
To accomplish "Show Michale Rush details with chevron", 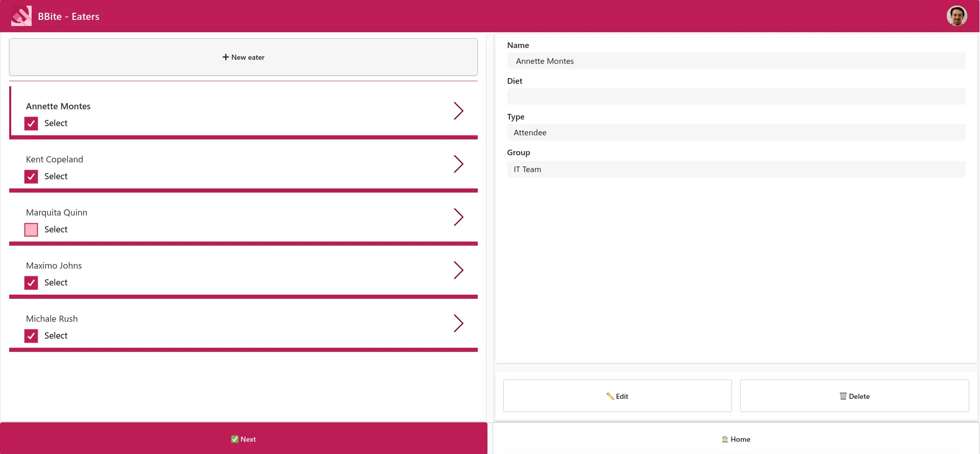I will pyautogui.click(x=458, y=323).
